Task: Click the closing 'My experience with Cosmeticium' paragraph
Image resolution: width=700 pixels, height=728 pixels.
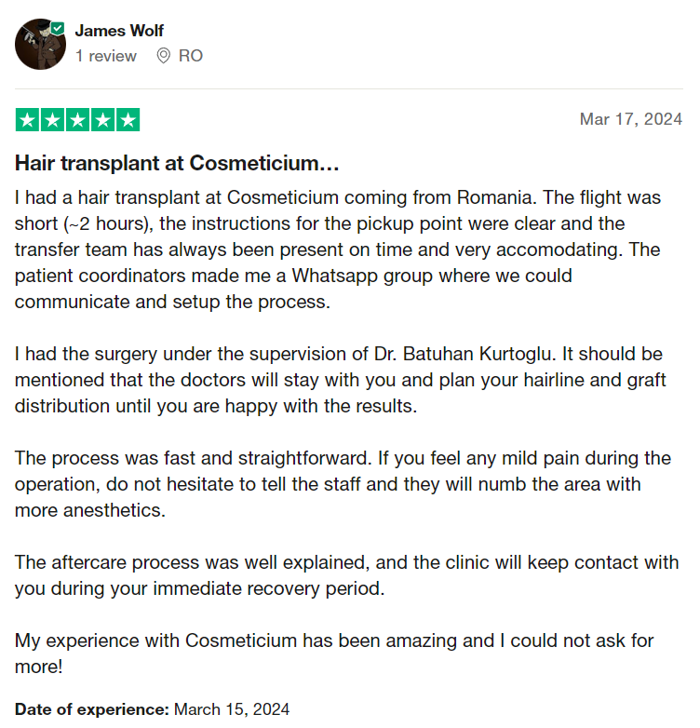Action: coord(334,654)
